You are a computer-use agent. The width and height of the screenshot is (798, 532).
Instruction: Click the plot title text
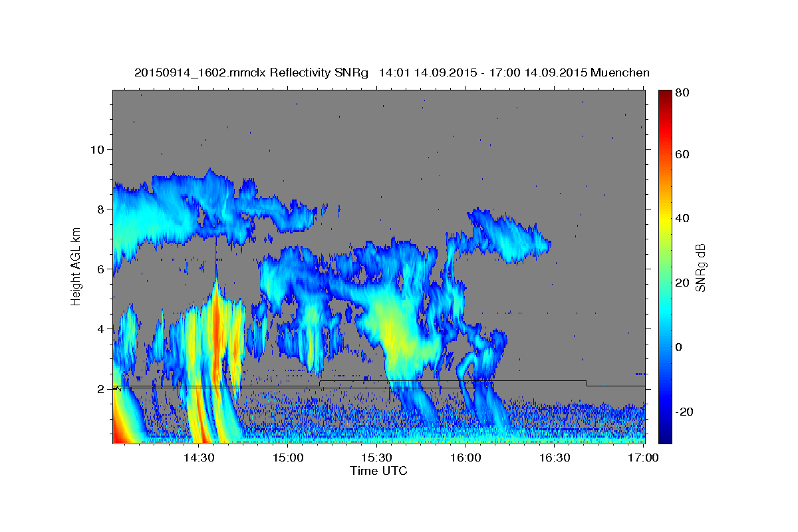[x=392, y=72]
